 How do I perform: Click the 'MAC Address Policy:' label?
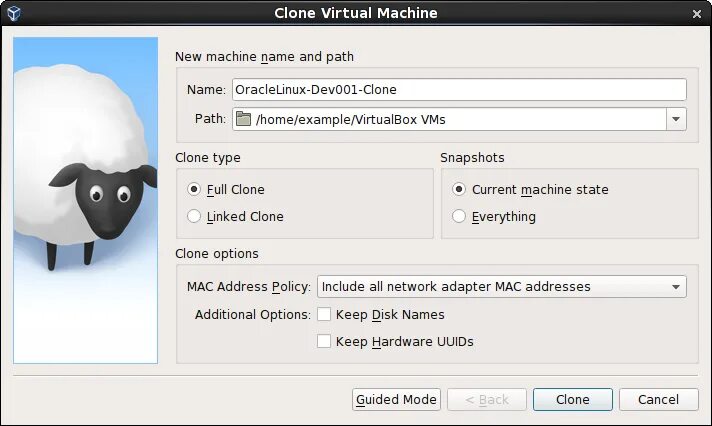pos(249,287)
